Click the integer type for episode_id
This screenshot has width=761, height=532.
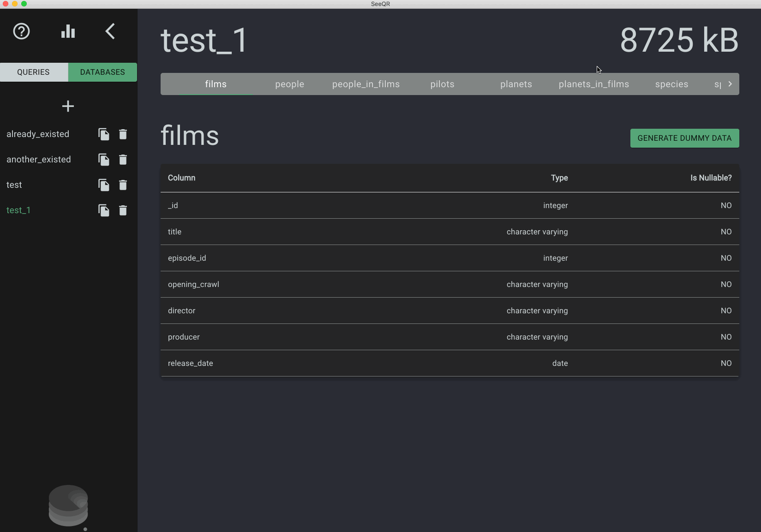click(555, 258)
